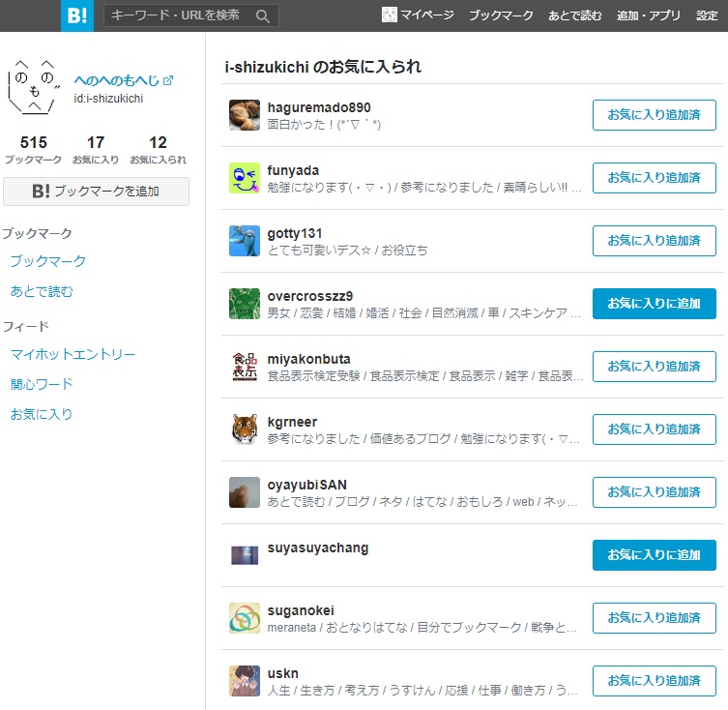
Task: Click the search magnifier icon
Action: (263, 16)
